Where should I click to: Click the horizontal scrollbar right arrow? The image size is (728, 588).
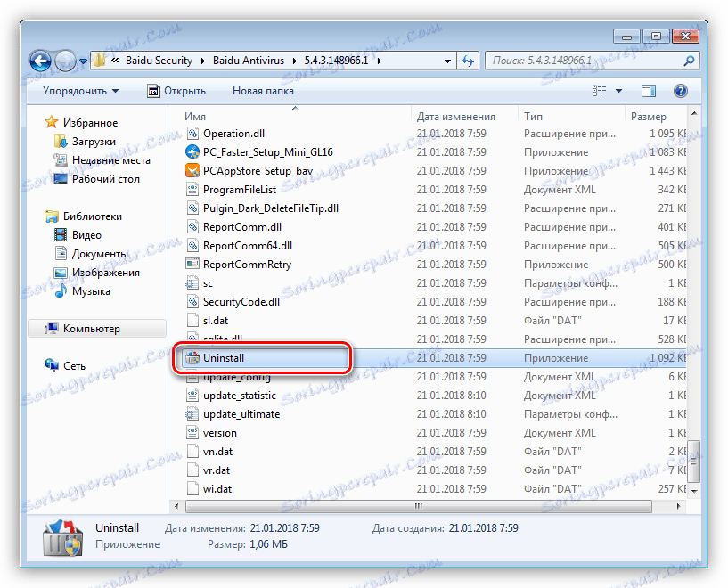[x=679, y=506]
